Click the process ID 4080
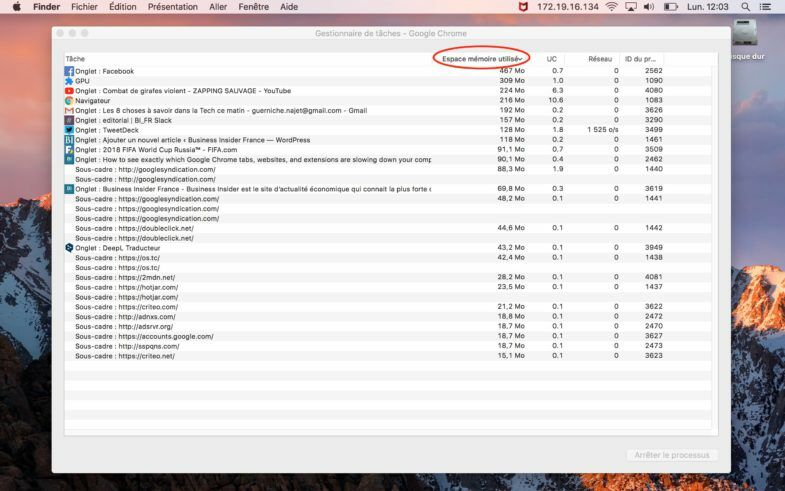Screen dimensions: 785x491 [653, 91]
